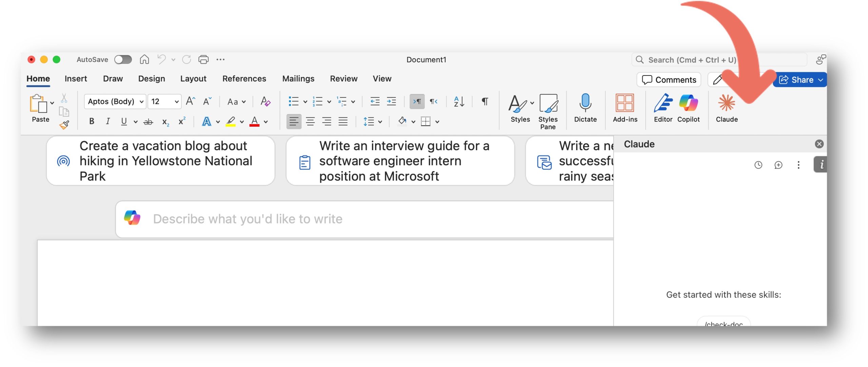Sort text A to Z

pos(459,101)
